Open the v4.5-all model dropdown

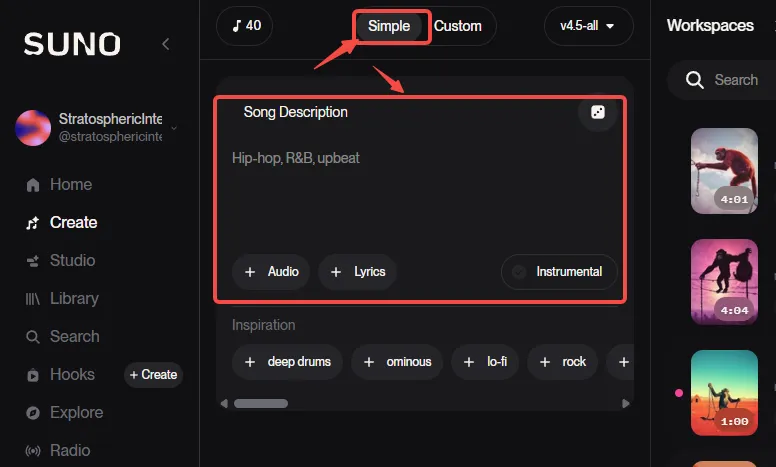coord(588,26)
